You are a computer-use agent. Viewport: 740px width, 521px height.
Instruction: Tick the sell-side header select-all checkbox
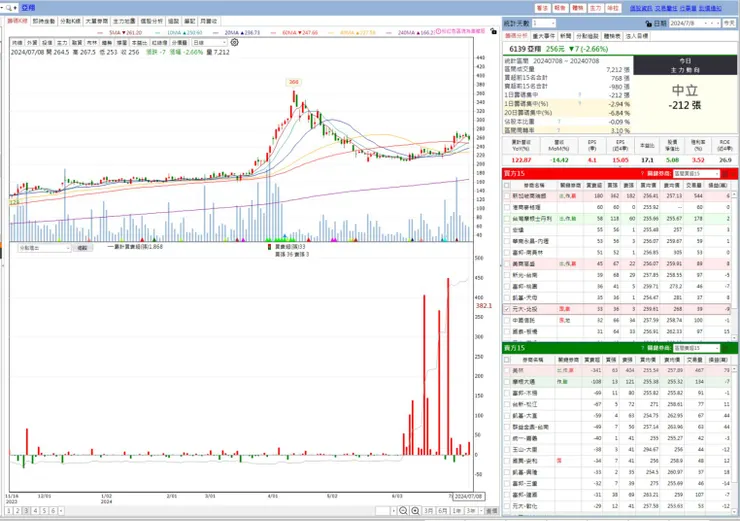507,360
